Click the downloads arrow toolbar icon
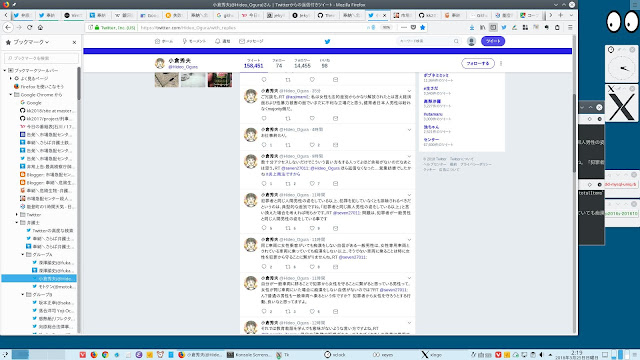This screenshot has height=360, width=640. 472,27
